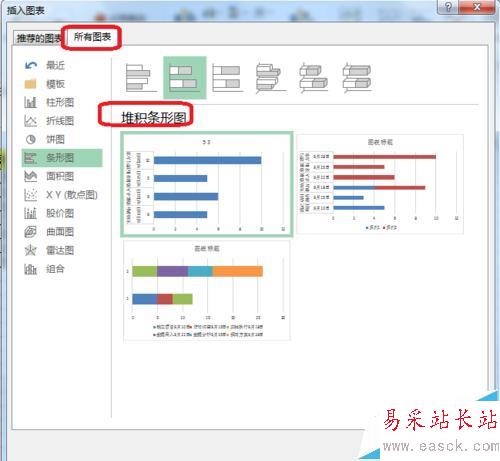
Task: Click the 组合 category label
Action: tap(55, 269)
